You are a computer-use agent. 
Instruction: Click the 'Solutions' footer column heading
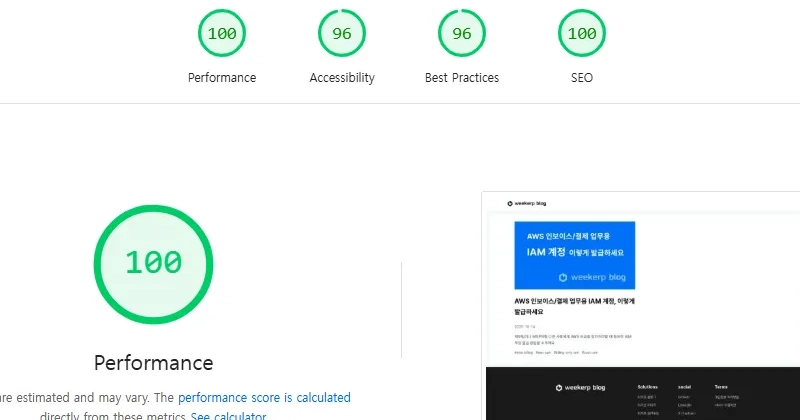click(647, 387)
